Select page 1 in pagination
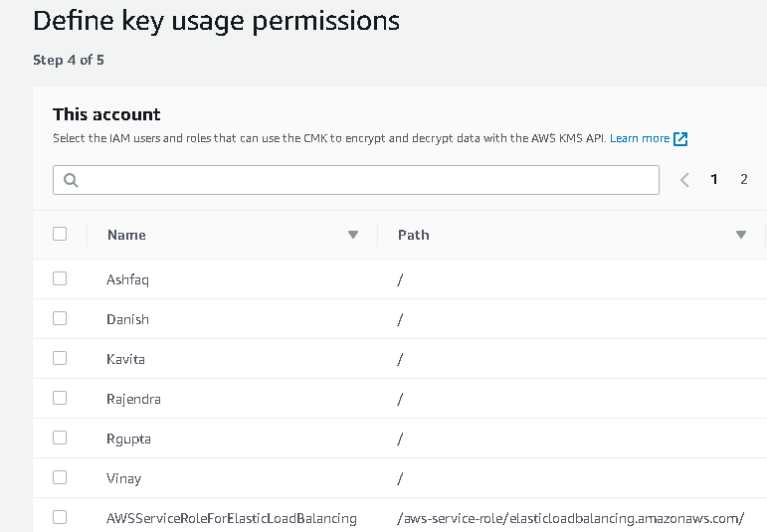The image size is (767, 532). [x=714, y=180]
